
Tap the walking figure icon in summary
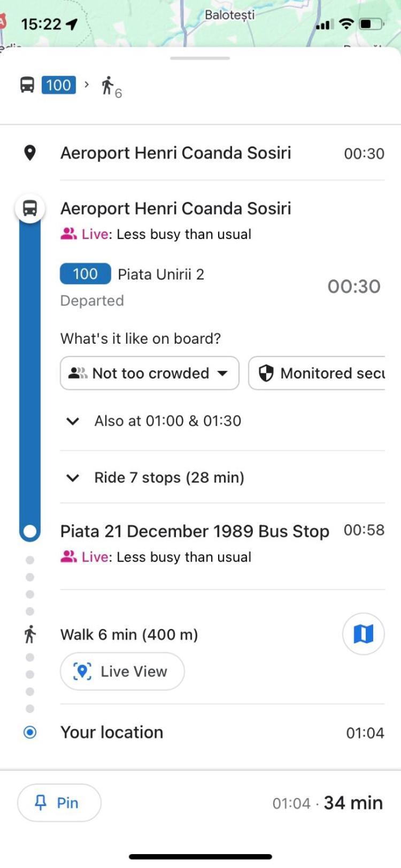(x=107, y=85)
